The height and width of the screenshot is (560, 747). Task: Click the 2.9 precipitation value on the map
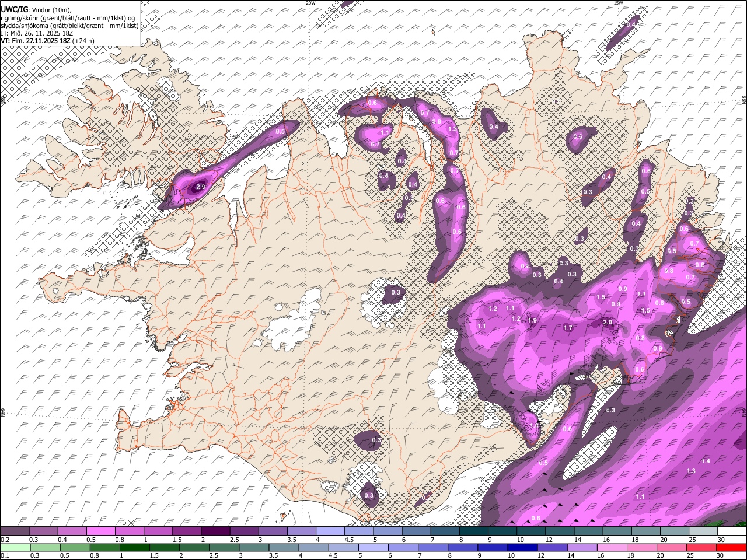[x=200, y=187]
